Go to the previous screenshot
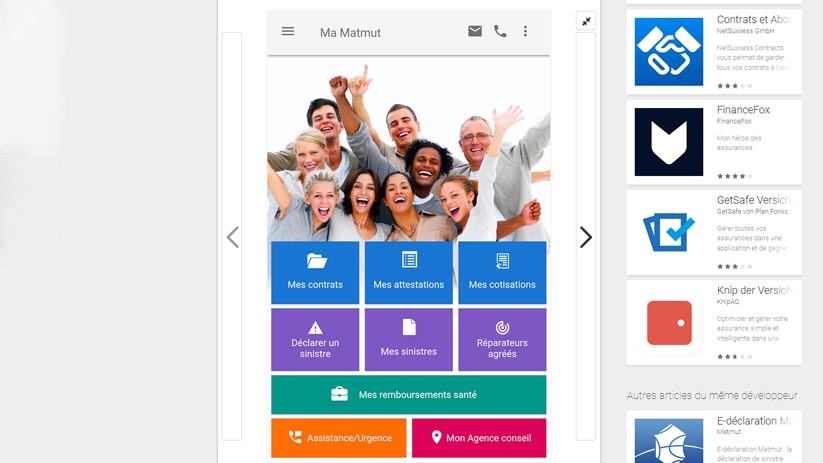 (233, 237)
